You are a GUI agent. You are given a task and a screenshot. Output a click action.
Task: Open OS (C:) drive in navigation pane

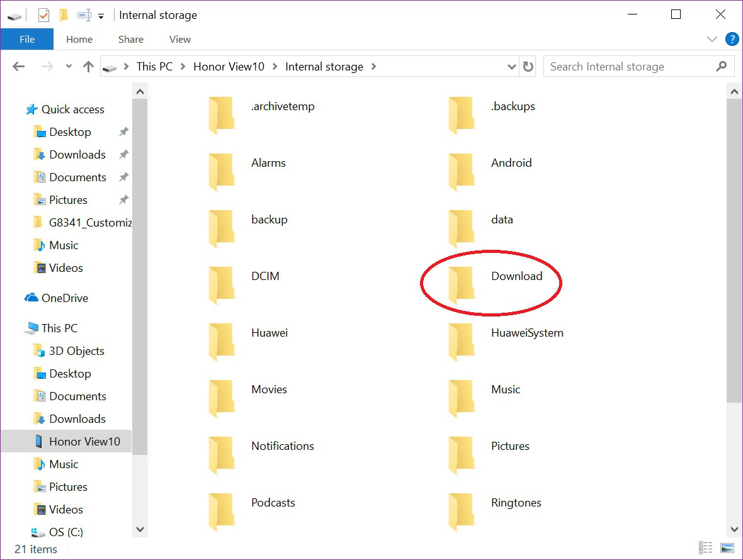point(66,532)
